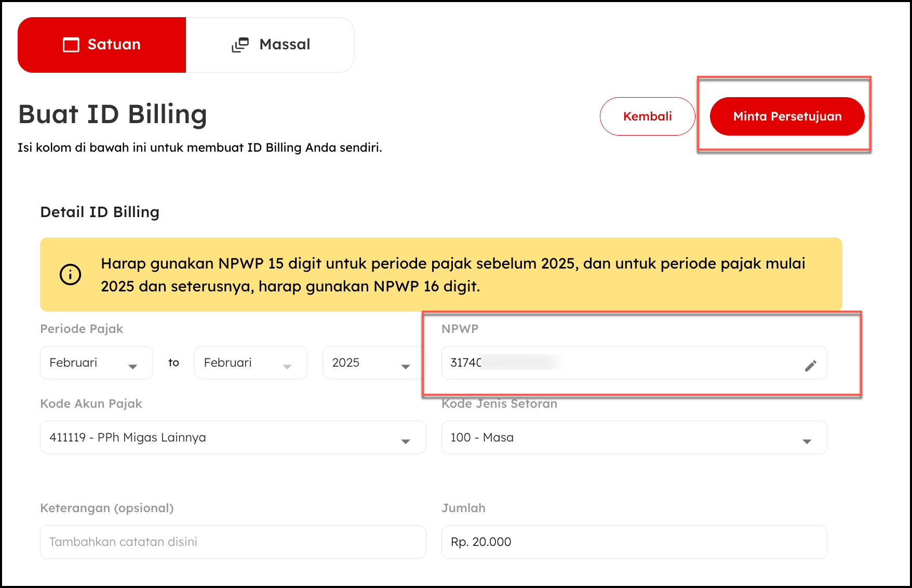This screenshot has height=588, width=912.
Task: Expand the 2025 year dropdown
Action: click(373, 363)
